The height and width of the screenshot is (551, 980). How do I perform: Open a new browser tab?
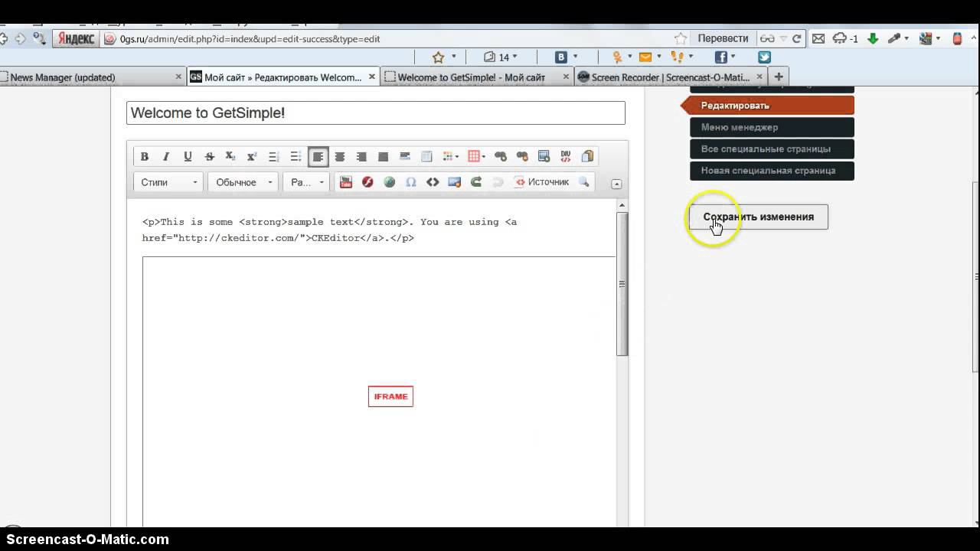coord(779,77)
